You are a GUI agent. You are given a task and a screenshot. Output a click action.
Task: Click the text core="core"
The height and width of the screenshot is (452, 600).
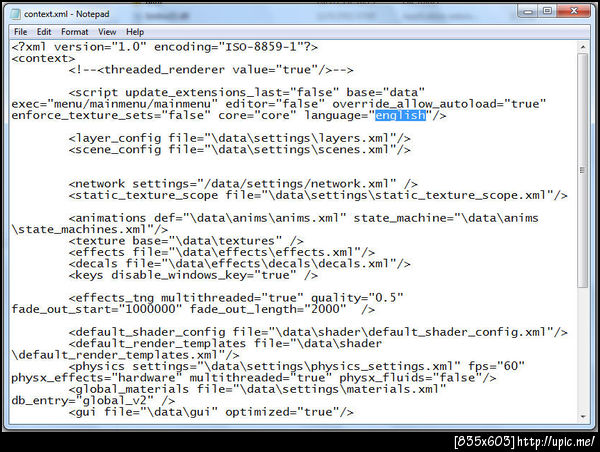pos(257,115)
